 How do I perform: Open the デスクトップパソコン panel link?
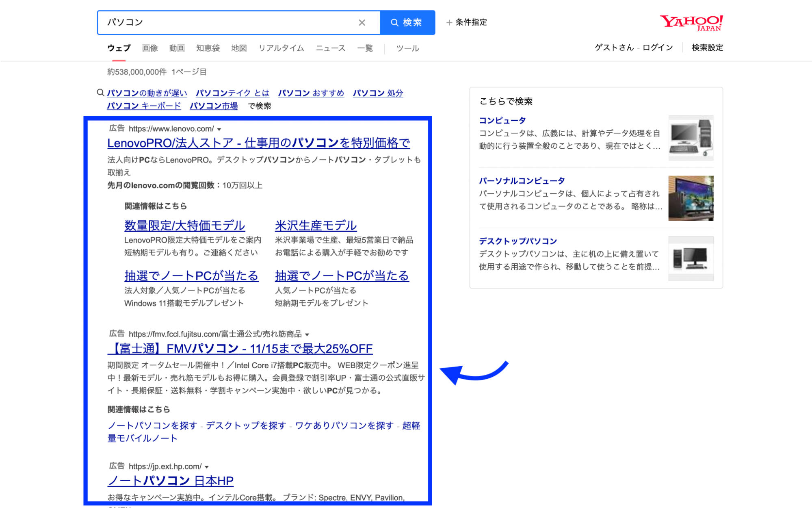(518, 241)
